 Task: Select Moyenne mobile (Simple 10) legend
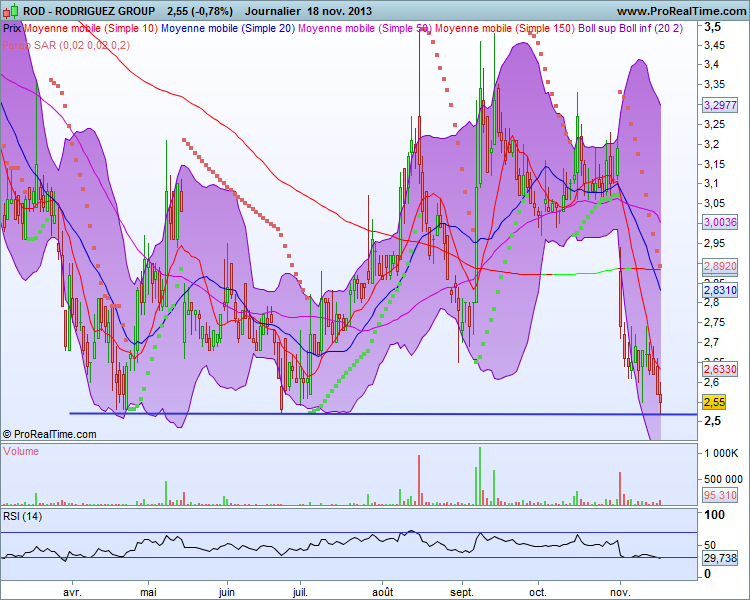point(91,28)
